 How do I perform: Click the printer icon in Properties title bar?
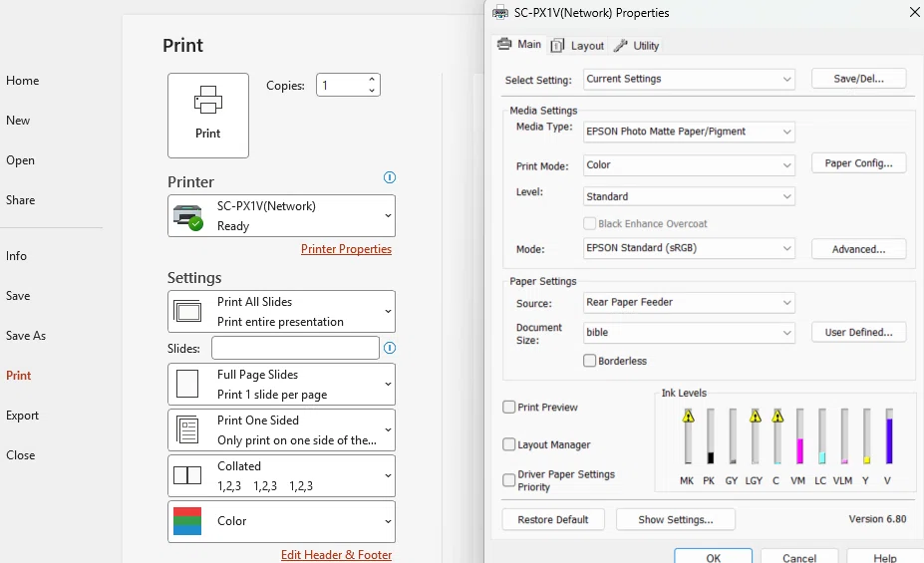point(500,12)
